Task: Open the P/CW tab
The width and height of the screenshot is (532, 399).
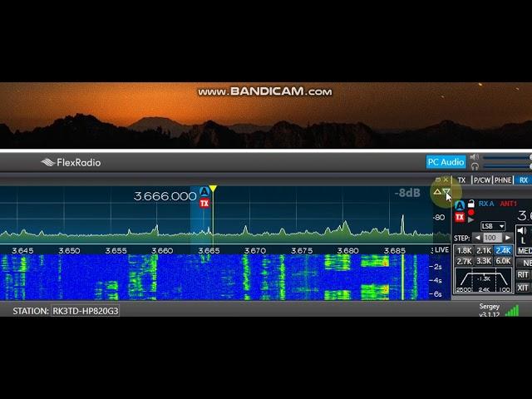Action: (x=482, y=180)
